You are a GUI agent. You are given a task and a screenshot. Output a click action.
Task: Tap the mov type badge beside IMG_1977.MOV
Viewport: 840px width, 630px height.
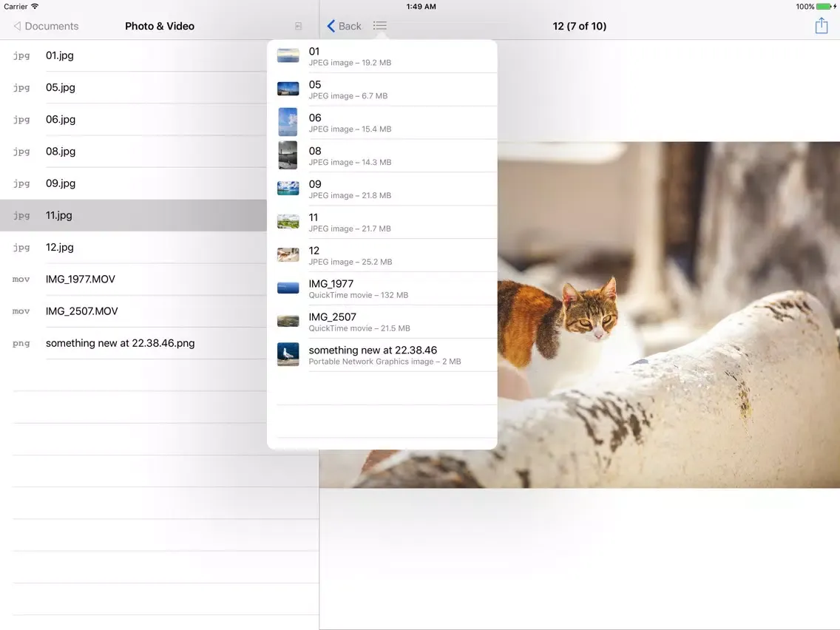click(21, 279)
